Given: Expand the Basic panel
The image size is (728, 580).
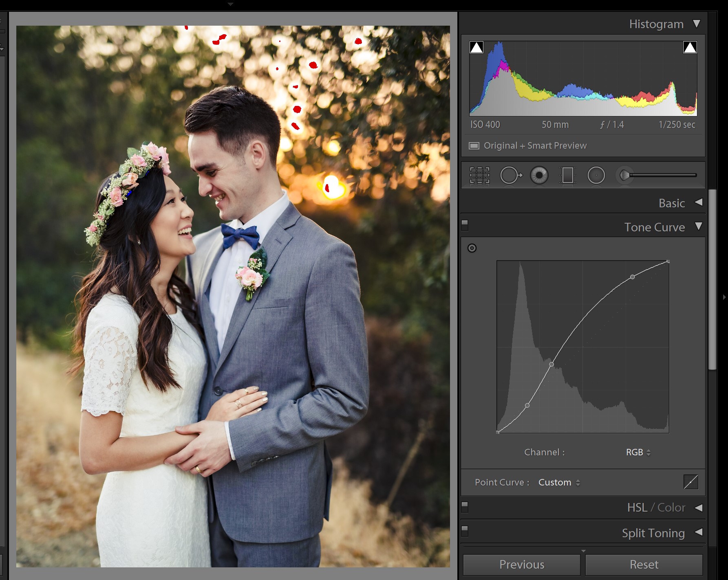Looking at the screenshot, I should tap(698, 202).
